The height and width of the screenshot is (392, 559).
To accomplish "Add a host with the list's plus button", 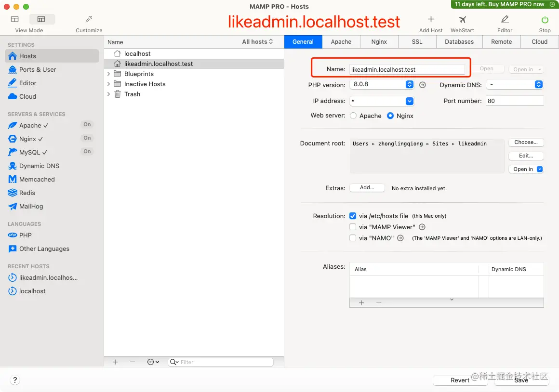I will 115,362.
